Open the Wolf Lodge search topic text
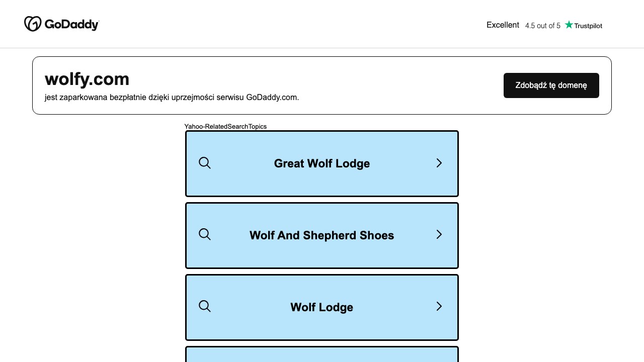644x362 pixels. 322,307
